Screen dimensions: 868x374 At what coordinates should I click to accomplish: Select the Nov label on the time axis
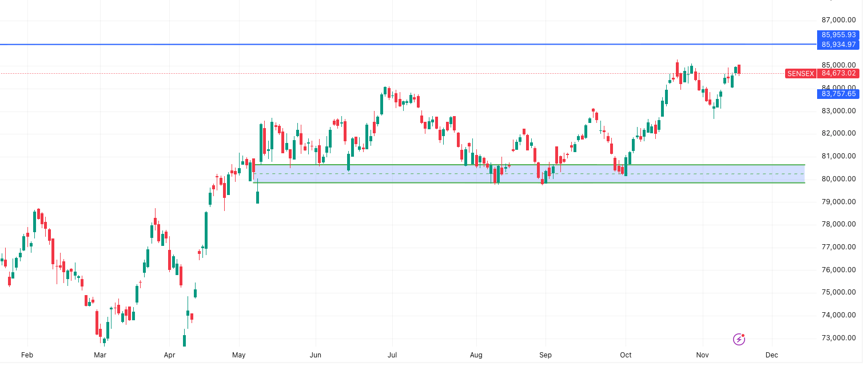point(702,355)
